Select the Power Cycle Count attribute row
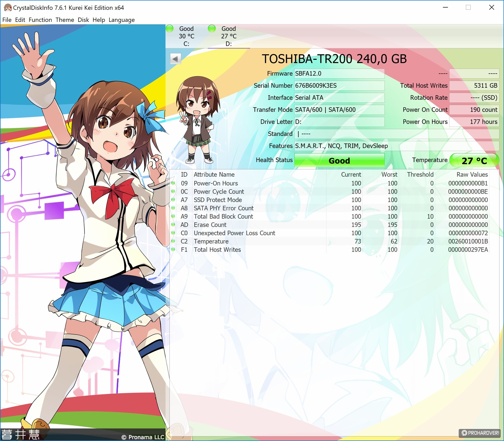The width and height of the screenshot is (504, 441). pyautogui.click(x=330, y=191)
